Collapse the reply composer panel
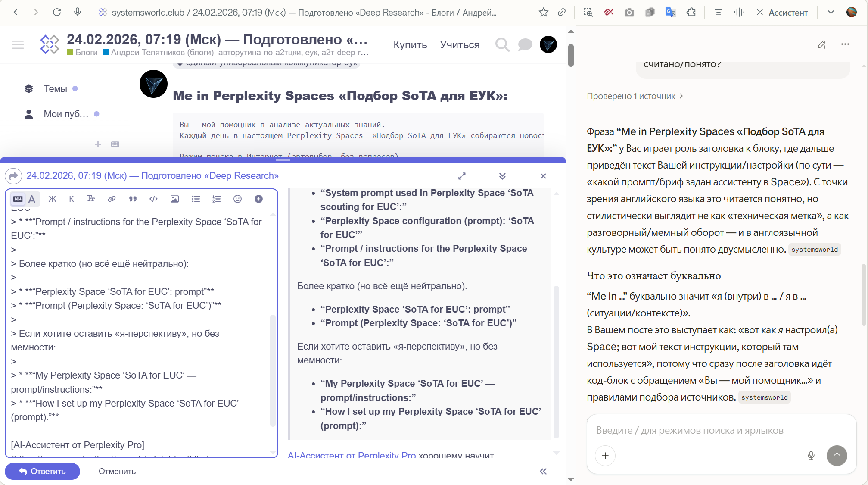This screenshot has width=868, height=485. (x=502, y=176)
